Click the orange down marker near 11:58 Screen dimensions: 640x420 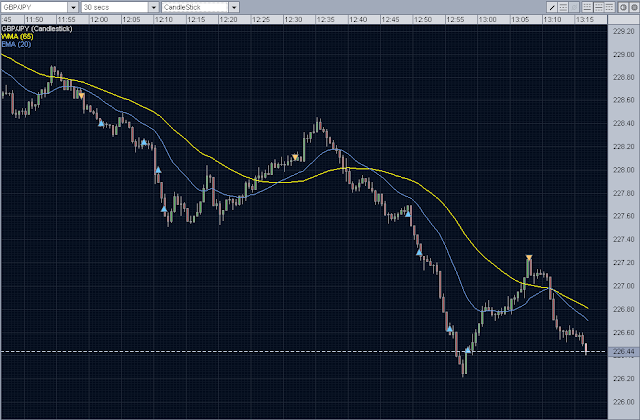pyautogui.click(x=81, y=96)
